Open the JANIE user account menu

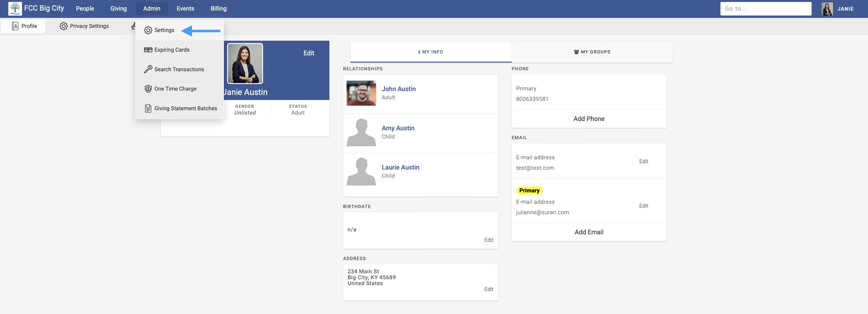pos(838,8)
